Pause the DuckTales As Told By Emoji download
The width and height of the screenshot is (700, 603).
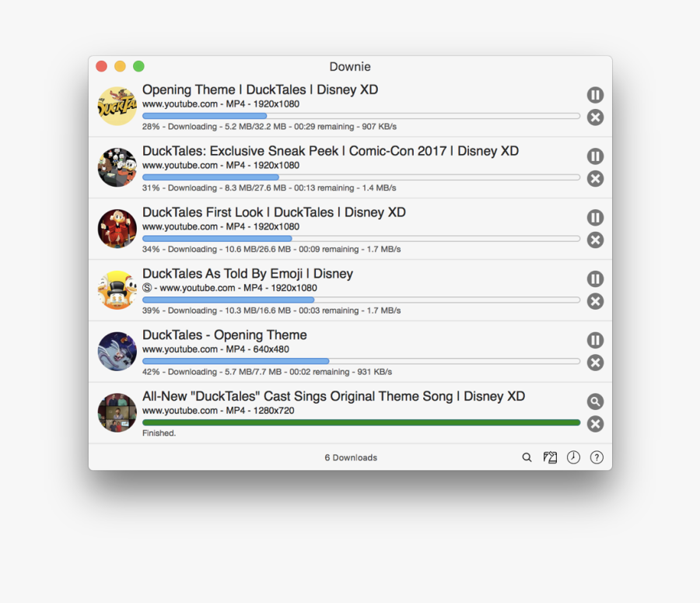(595, 279)
